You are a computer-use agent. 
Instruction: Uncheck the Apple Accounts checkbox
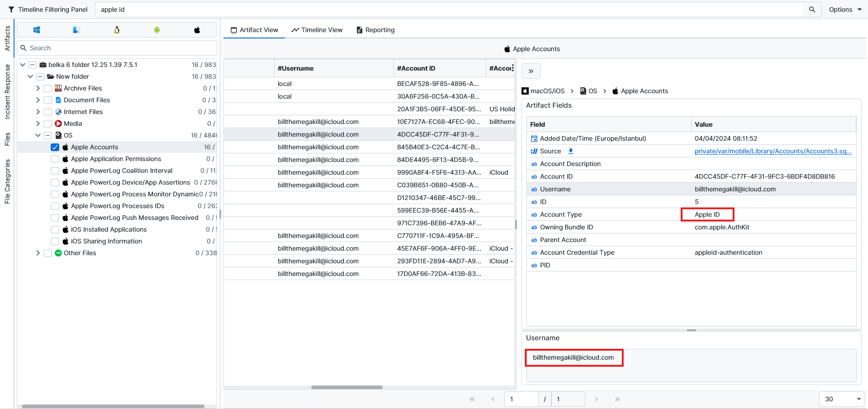55,147
